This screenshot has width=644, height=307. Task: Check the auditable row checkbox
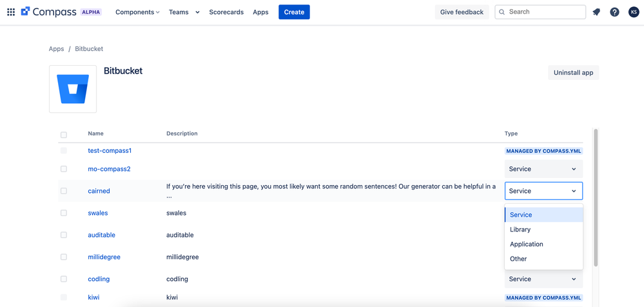click(x=64, y=235)
